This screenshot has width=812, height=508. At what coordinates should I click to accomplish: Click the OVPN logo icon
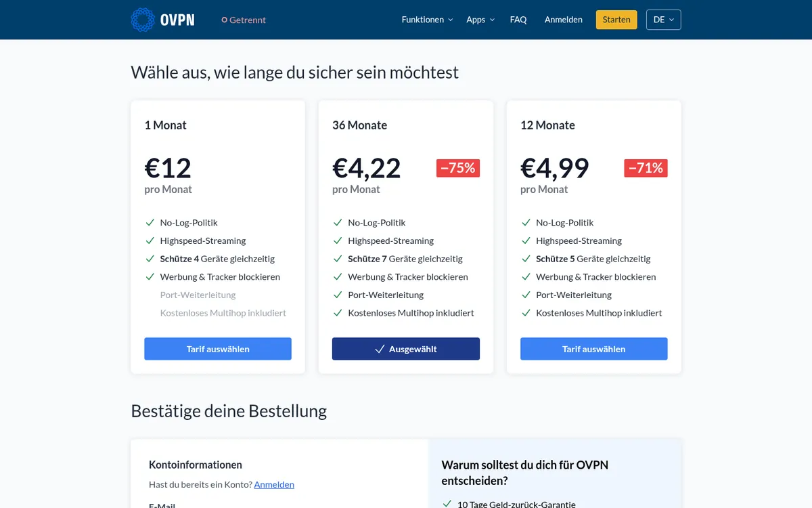click(143, 20)
